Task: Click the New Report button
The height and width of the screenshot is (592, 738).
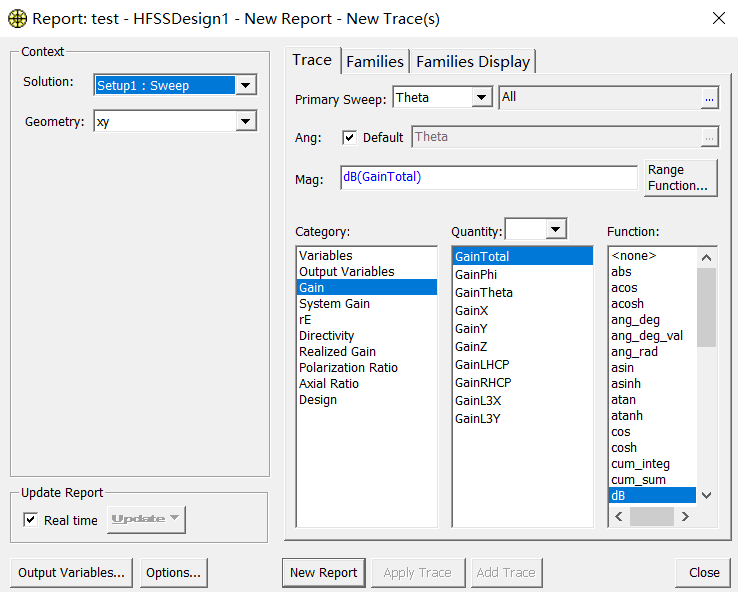Action: tap(324, 573)
